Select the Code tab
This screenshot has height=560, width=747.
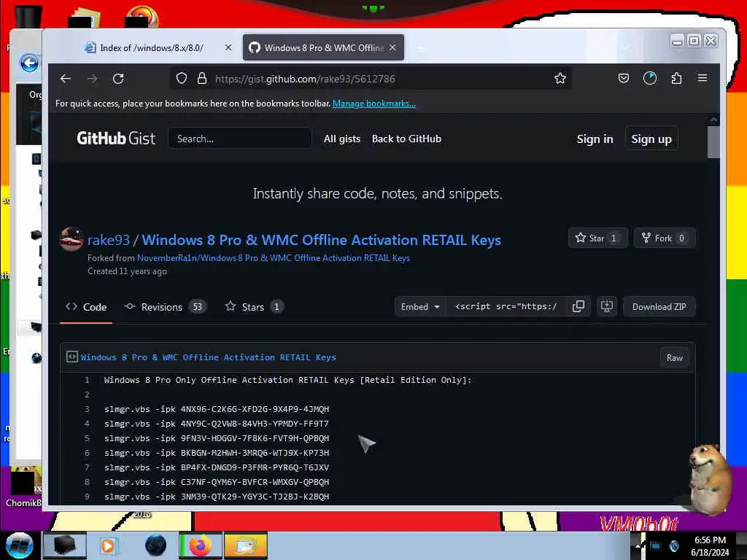(x=86, y=307)
